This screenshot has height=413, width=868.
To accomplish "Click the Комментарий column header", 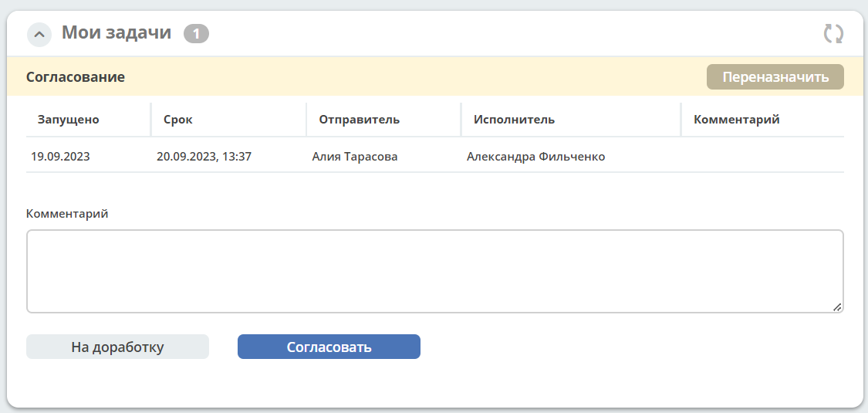I will point(736,120).
